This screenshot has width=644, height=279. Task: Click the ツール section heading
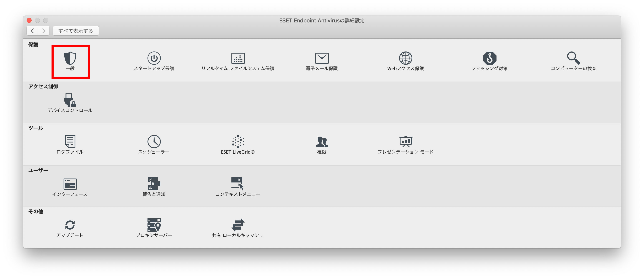(36, 128)
